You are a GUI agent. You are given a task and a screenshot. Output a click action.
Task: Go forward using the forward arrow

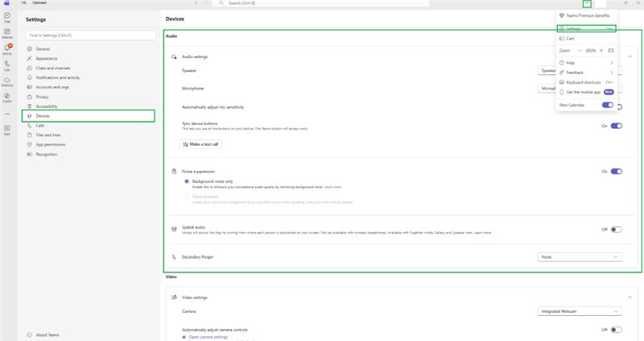click(206, 3)
